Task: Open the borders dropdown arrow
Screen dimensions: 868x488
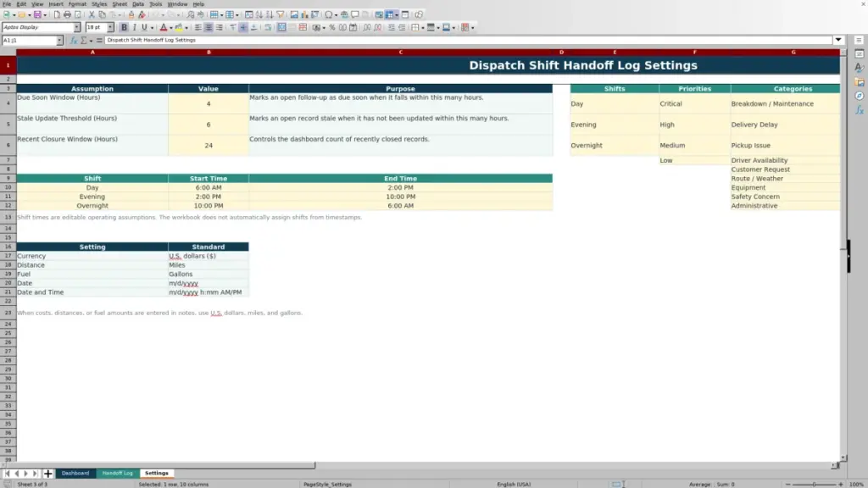Action: pyautogui.click(x=423, y=28)
